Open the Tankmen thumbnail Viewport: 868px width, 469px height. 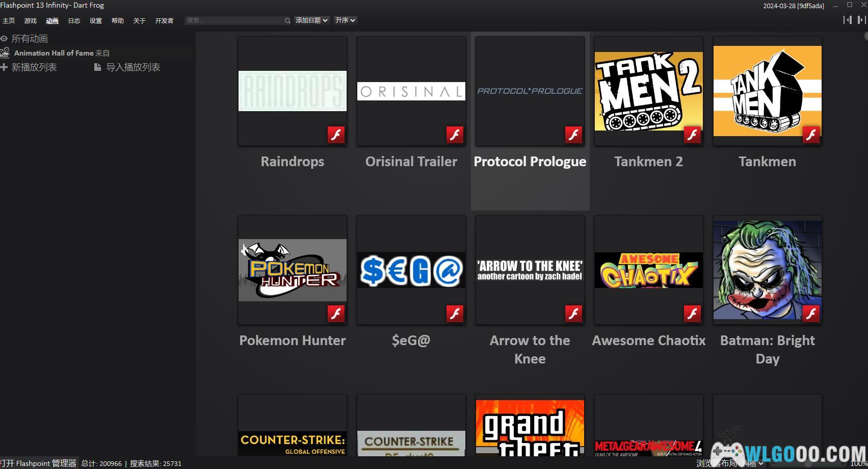768,91
